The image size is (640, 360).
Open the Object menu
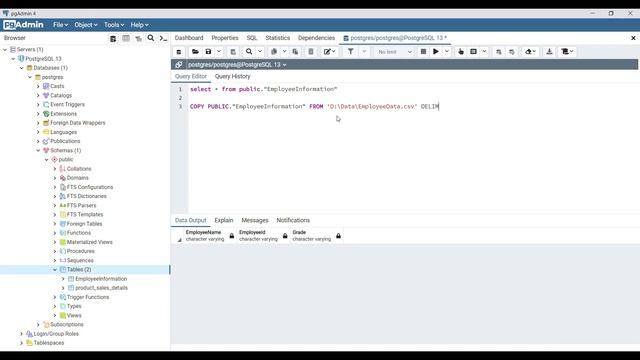[86, 25]
